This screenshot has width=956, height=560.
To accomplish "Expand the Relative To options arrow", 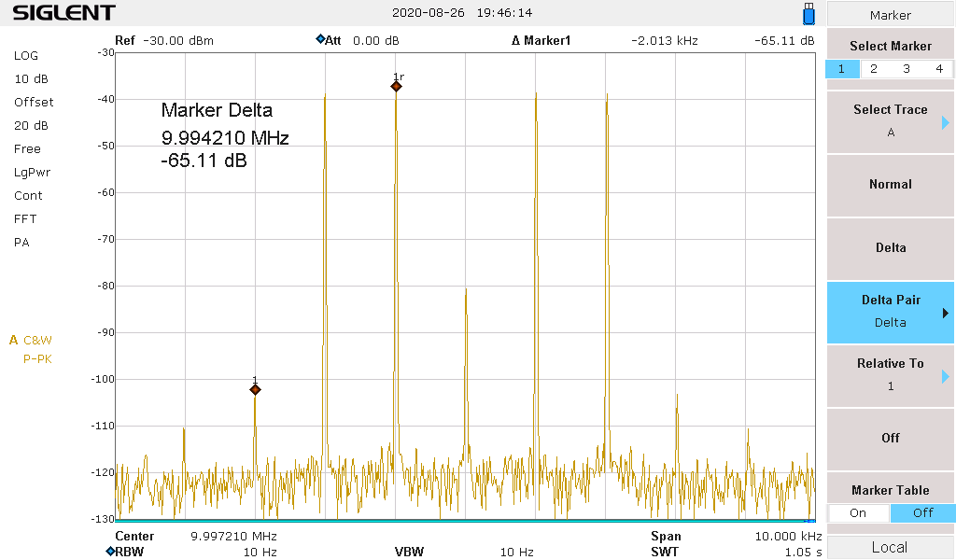I will coord(945,376).
